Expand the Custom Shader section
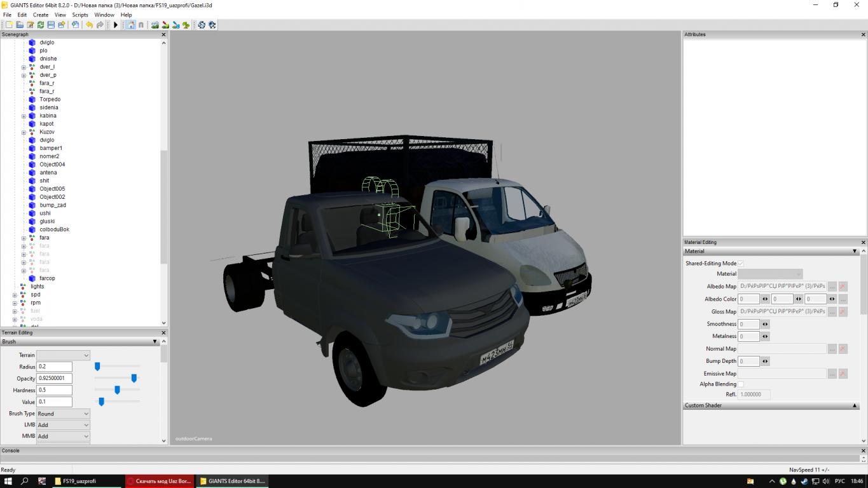This screenshot has width=868, height=488. pos(855,405)
